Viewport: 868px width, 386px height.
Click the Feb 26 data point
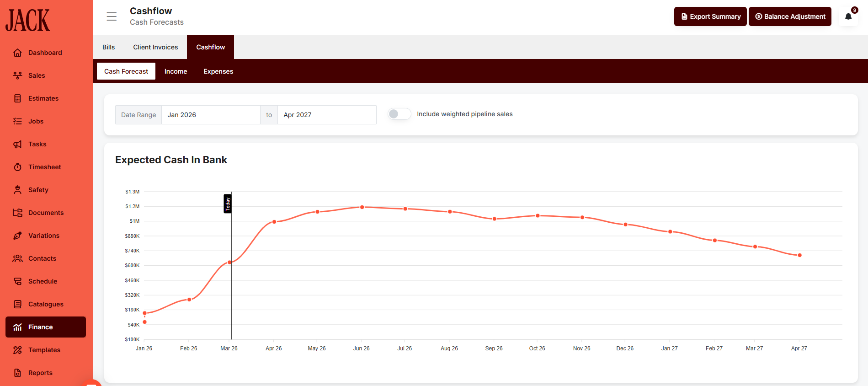click(x=189, y=300)
